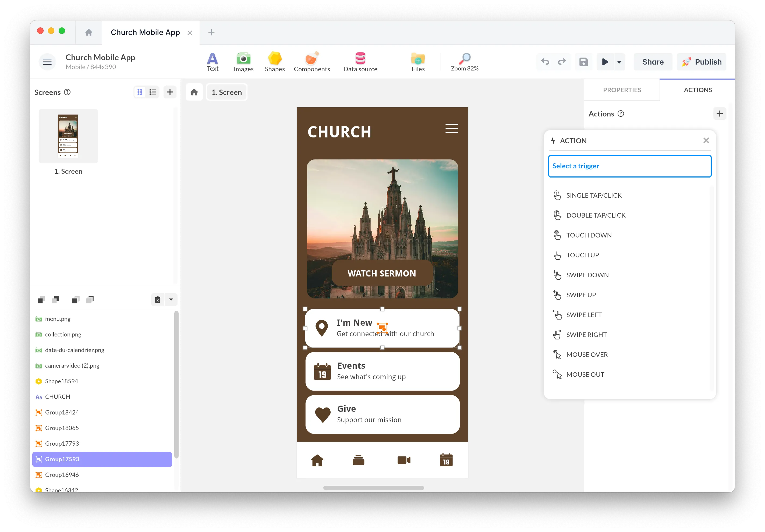The width and height of the screenshot is (765, 532).
Task: Select the CHURCH text layer
Action: 102,397
